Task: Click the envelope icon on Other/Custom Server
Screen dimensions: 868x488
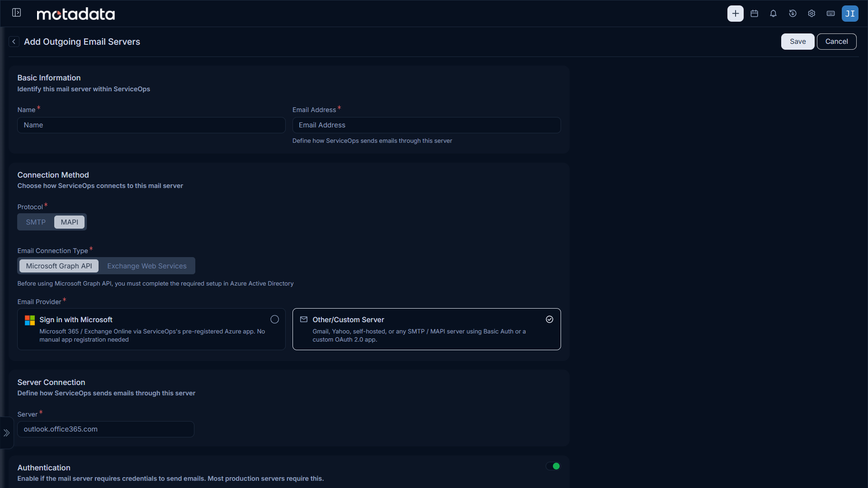Action: coord(304,319)
